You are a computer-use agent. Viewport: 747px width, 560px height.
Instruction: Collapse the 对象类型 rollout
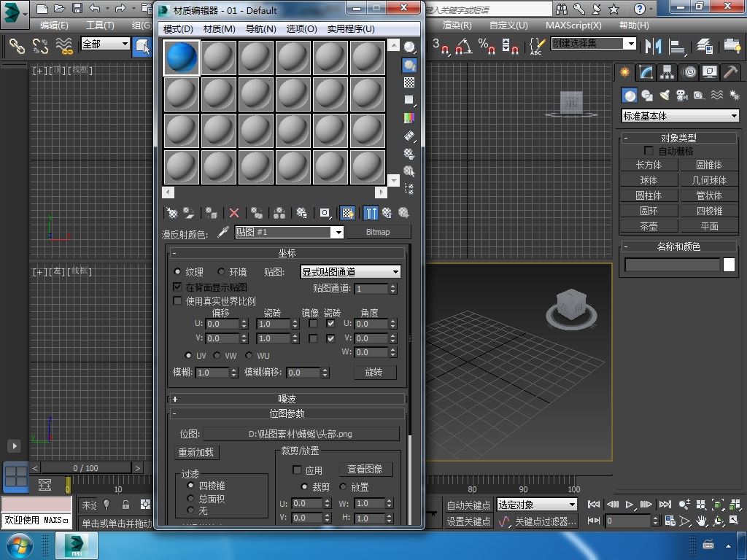pos(678,138)
